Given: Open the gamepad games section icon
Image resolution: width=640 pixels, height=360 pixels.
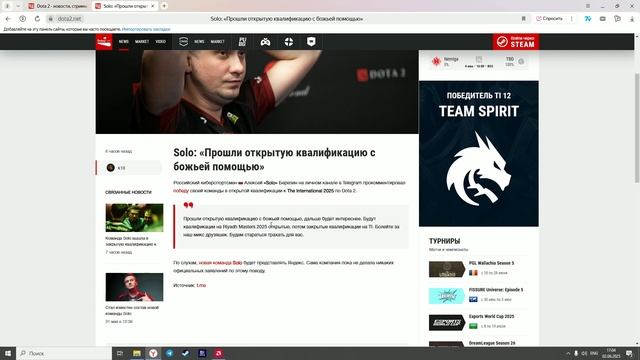Looking at the screenshot, I should click(265, 42).
